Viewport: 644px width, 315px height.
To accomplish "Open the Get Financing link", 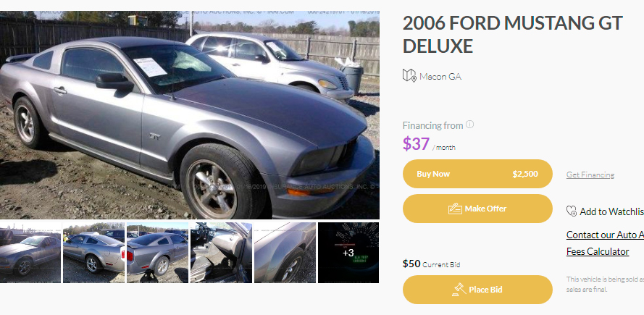I will (x=590, y=175).
